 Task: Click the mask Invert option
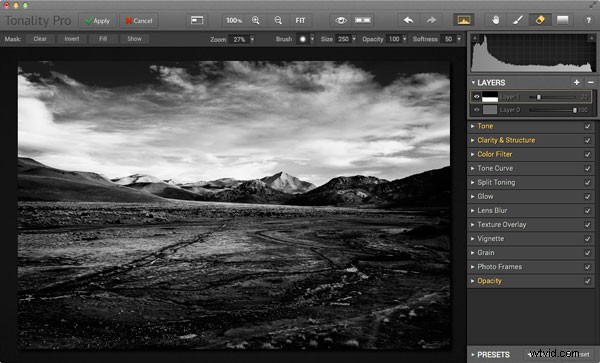(x=72, y=39)
